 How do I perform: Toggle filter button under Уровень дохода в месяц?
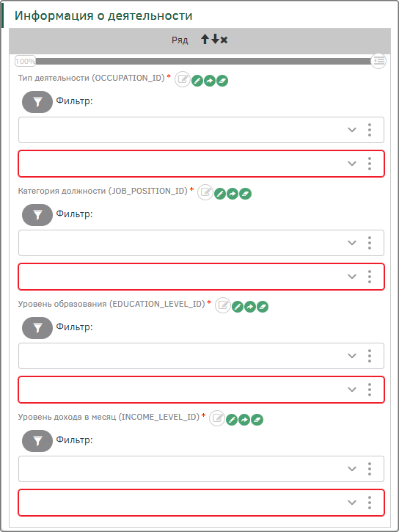click(x=37, y=441)
